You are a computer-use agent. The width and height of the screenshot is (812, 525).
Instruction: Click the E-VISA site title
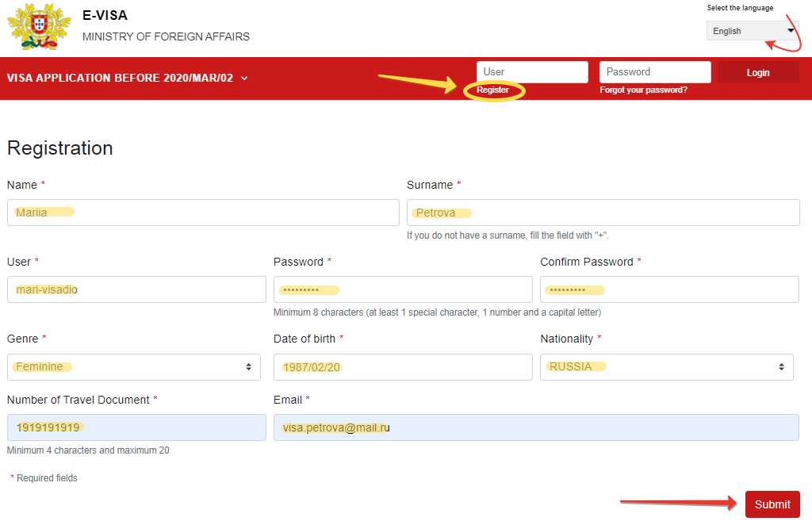click(x=105, y=16)
